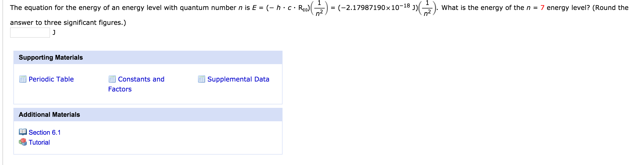644x165 pixels.
Task: Click the red number 7 in the question
Action: 542,8
